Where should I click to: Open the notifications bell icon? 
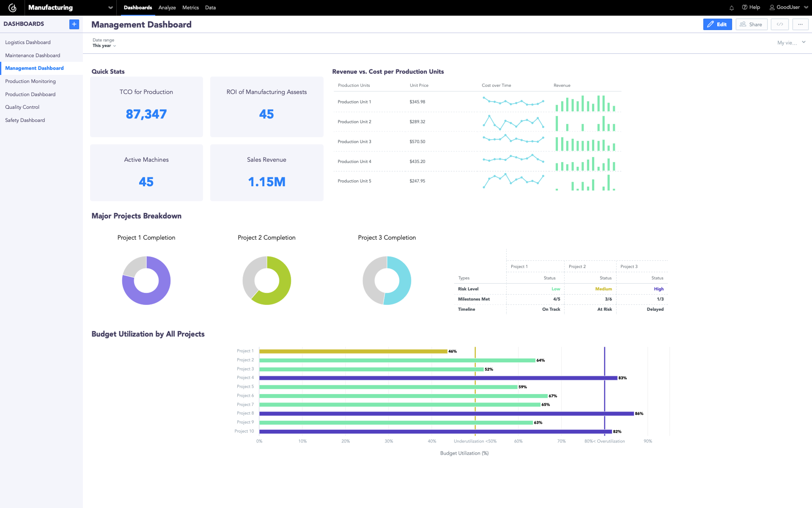[x=731, y=8]
